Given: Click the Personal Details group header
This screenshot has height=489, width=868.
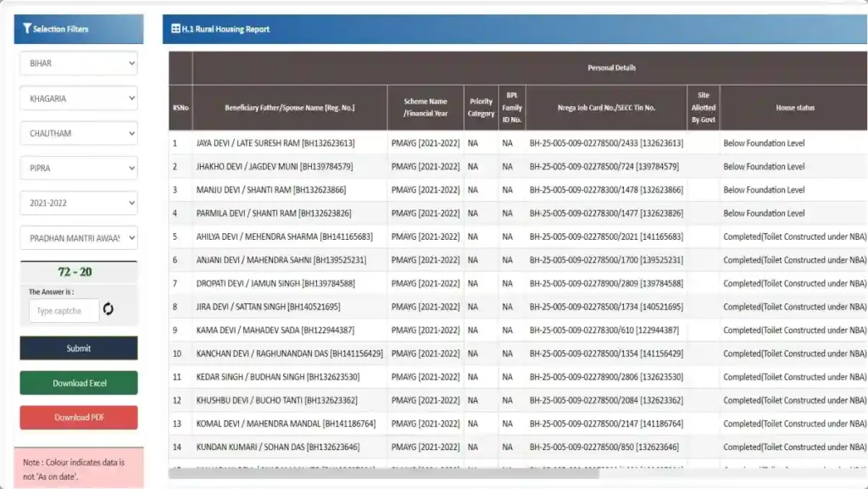Looking at the screenshot, I should point(611,68).
